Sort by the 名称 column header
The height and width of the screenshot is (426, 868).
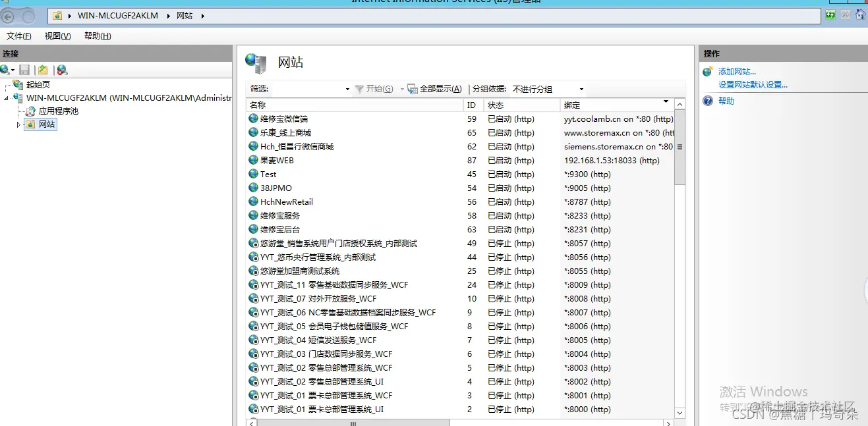[355, 105]
